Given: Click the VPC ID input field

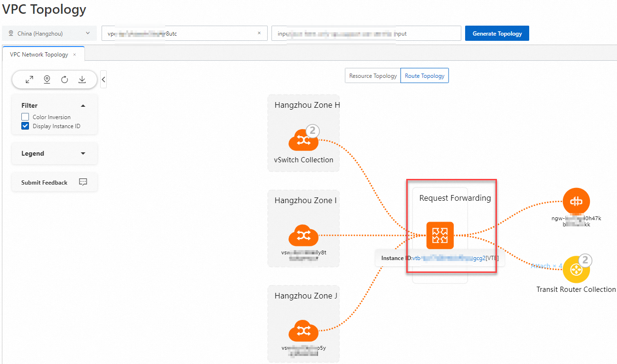Looking at the screenshot, I should 185,34.
